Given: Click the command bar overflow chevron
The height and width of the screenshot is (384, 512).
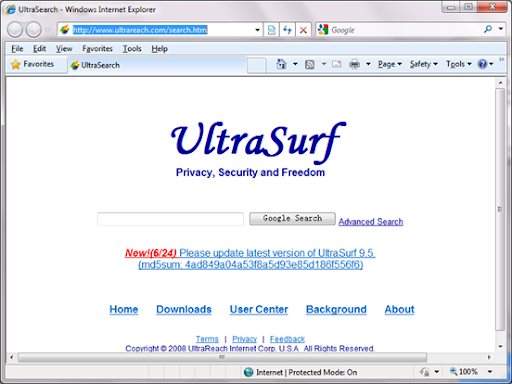Looking at the screenshot, I should pyautogui.click(x=501, y=59).
